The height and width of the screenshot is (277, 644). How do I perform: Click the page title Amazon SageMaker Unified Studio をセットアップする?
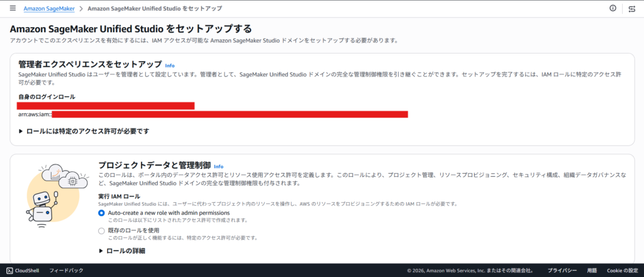(x=131, y=29)
